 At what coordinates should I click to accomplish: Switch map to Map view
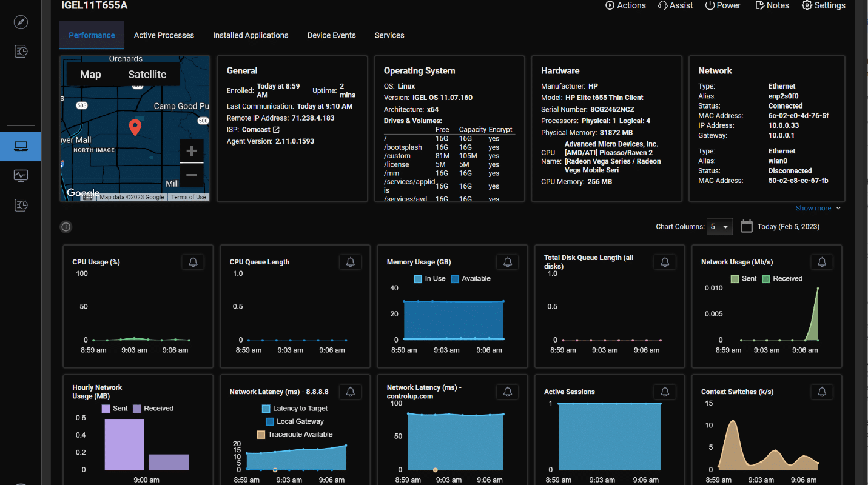[90, 74]
